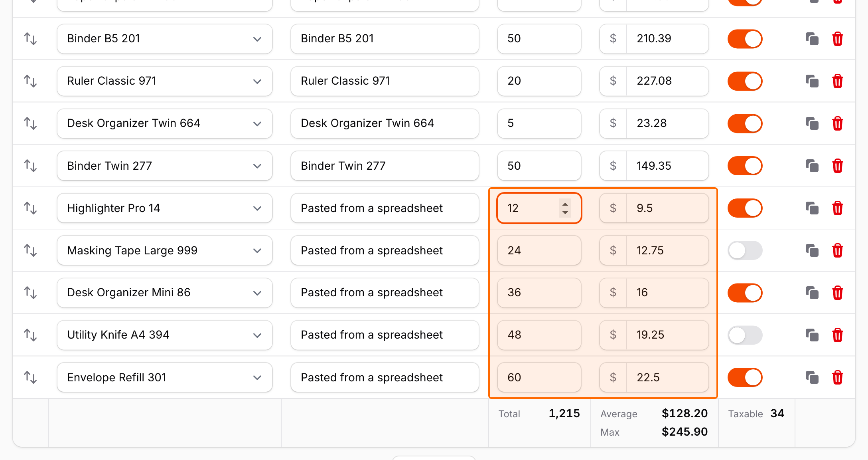Switch off taxable for Envelope Refill 301
Screen dimensions: 868x460
[x=745, y=378]
